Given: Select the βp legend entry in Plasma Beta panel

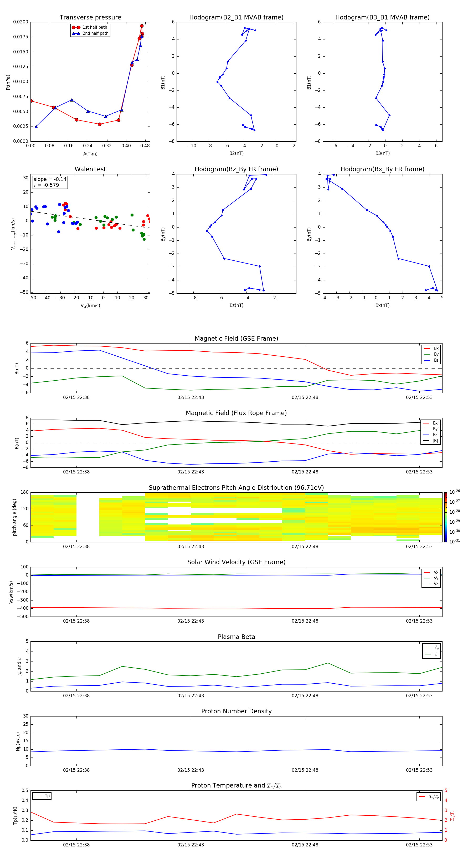Looking at the screenshot, I should click(x=431, y=647).
